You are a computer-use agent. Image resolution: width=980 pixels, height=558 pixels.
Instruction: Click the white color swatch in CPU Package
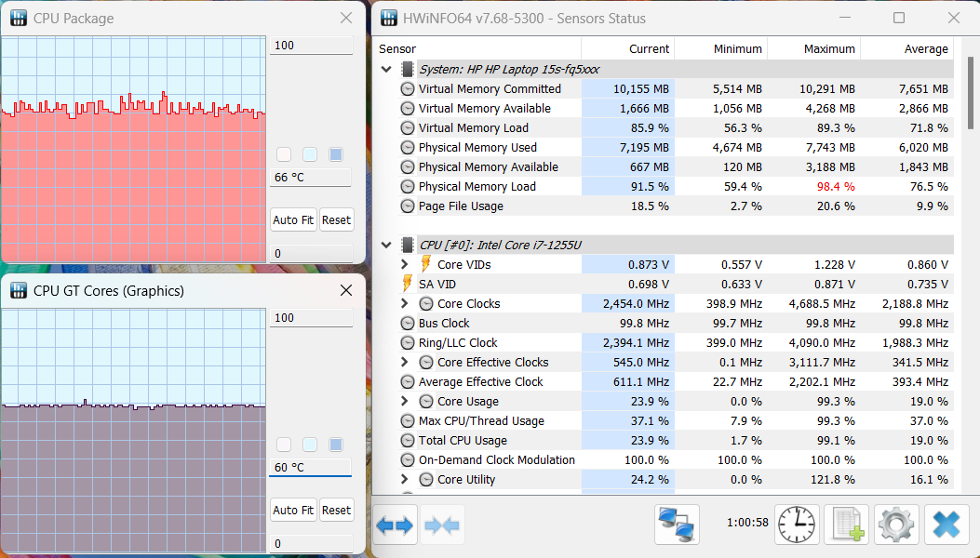[284, 154]
